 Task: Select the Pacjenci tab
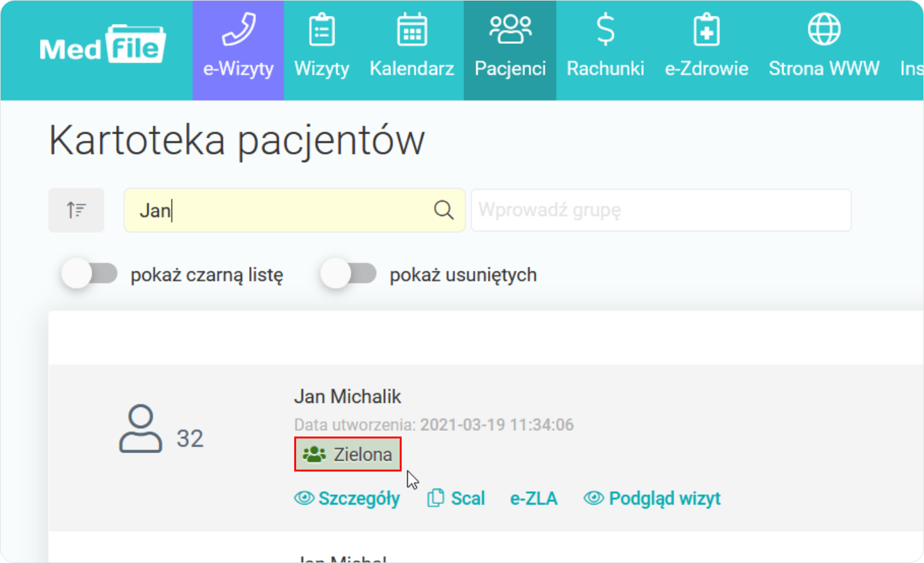click(x=510, y=50)
